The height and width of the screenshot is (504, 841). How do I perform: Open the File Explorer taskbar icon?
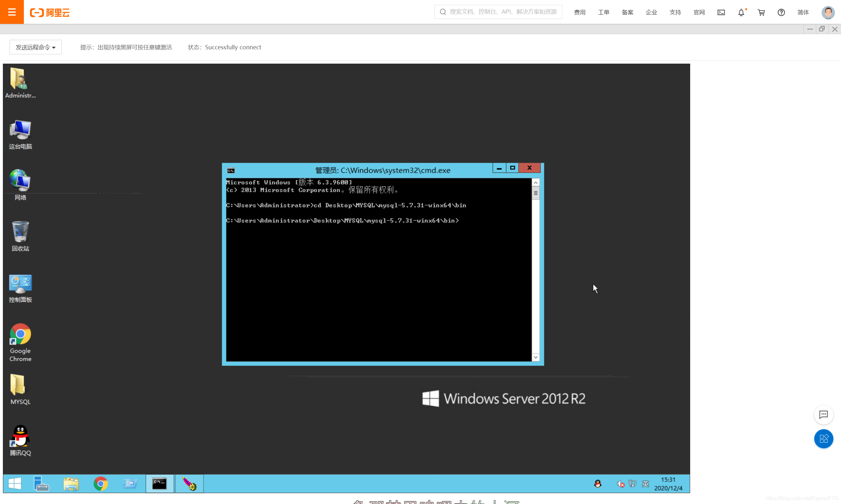point(71,483)
